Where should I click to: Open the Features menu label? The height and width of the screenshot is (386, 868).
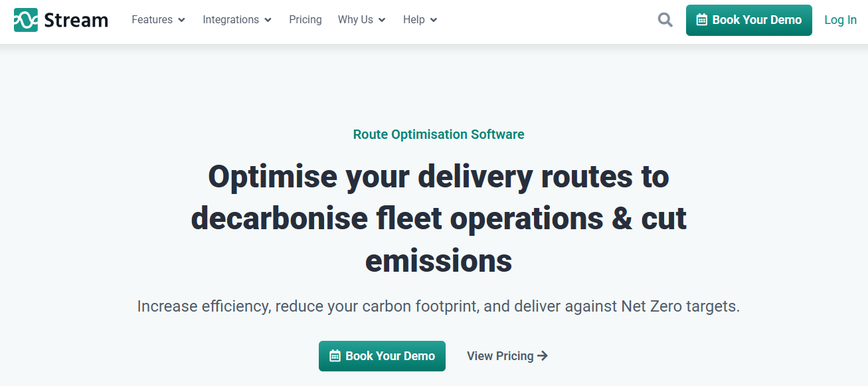[x=152, y=20]
